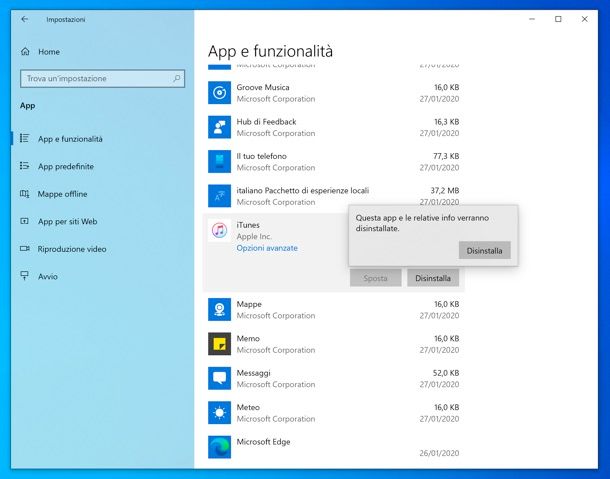Select the Meteo sun icon

(x=219, y=412)
